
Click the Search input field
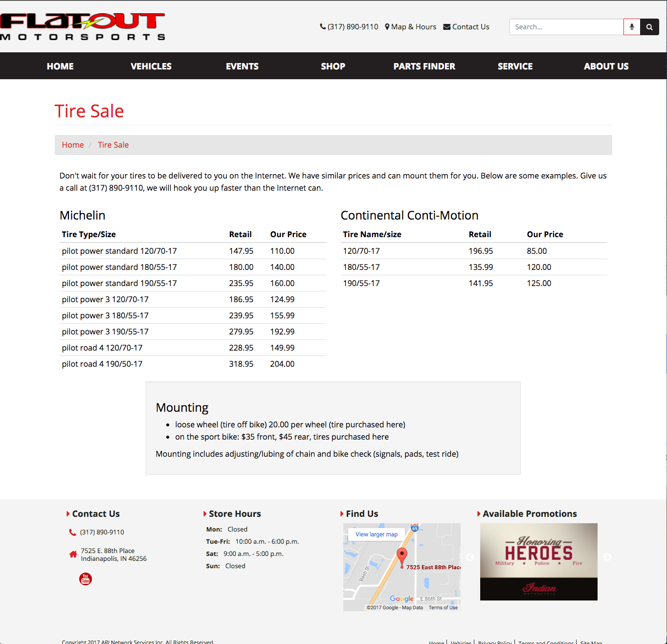[x=566, y=27]
